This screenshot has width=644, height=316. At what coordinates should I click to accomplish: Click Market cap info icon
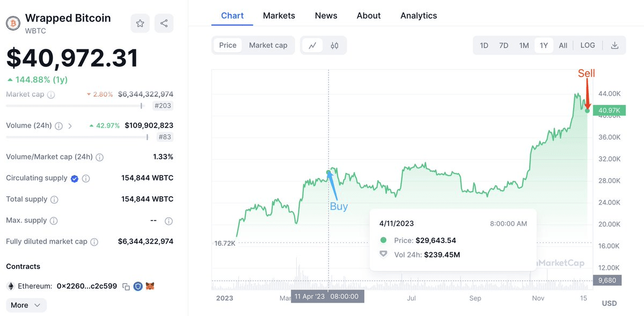click(51, 94)
